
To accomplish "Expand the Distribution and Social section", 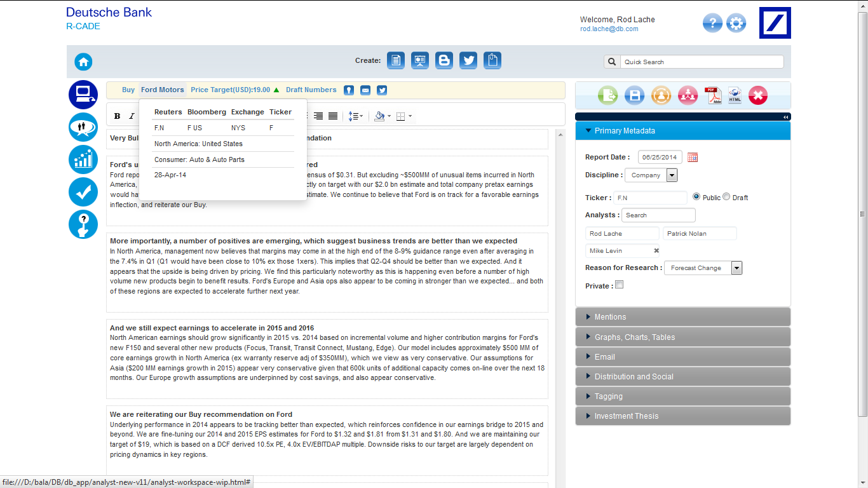I will tap(683, 376).
